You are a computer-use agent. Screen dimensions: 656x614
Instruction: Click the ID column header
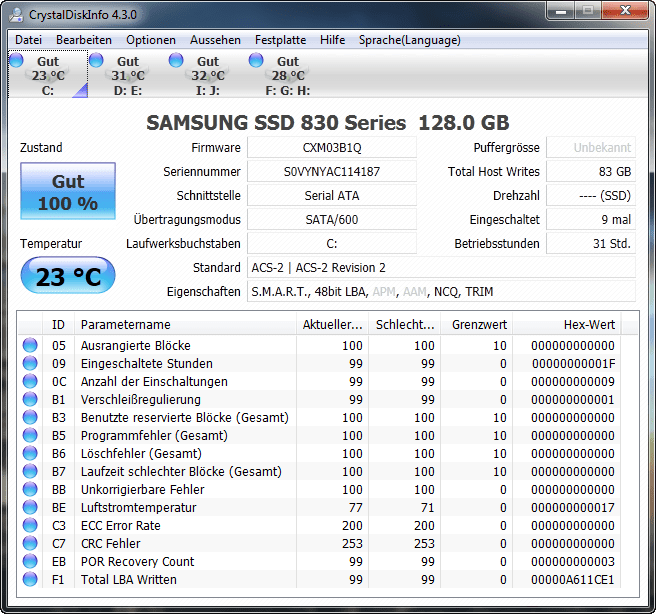coord(59,325)
